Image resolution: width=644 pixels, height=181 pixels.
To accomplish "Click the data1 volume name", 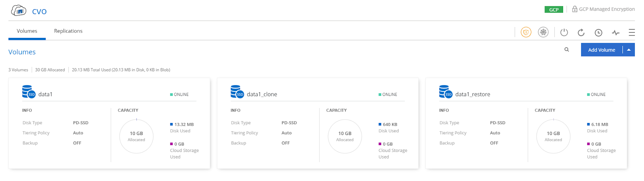I will tap(45, 94).
